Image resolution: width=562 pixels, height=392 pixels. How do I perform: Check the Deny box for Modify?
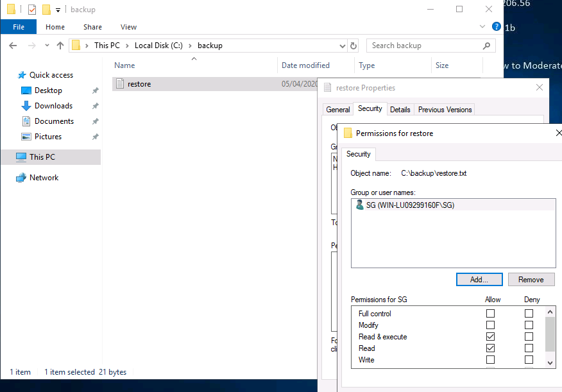point(529,325)
